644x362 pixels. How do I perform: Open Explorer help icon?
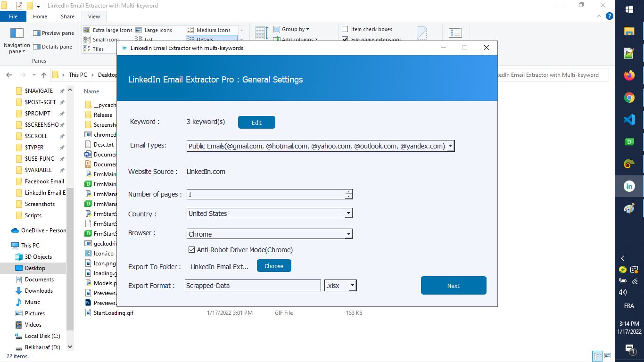tap(610, 16)
